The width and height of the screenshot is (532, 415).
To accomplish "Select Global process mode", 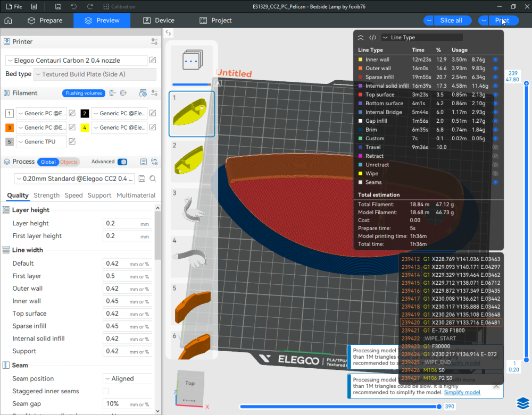I will pyautogui.click(x=48, y=162).
